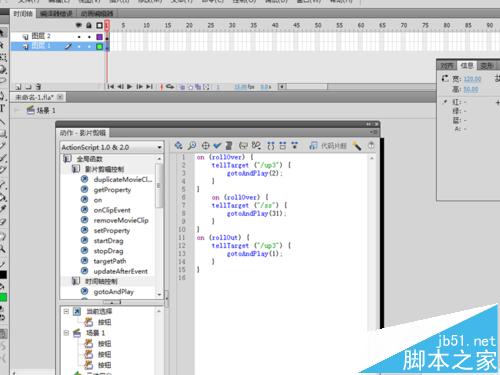Open the Actions panel options menu
The width and height of the screenshot is (500, 375).
pos(374,132)
